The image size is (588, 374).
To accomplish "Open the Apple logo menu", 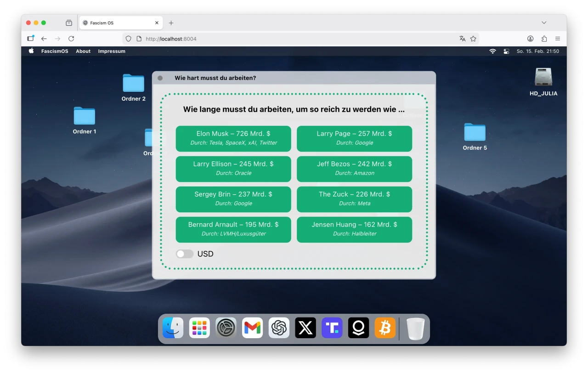I will [31, 51].
